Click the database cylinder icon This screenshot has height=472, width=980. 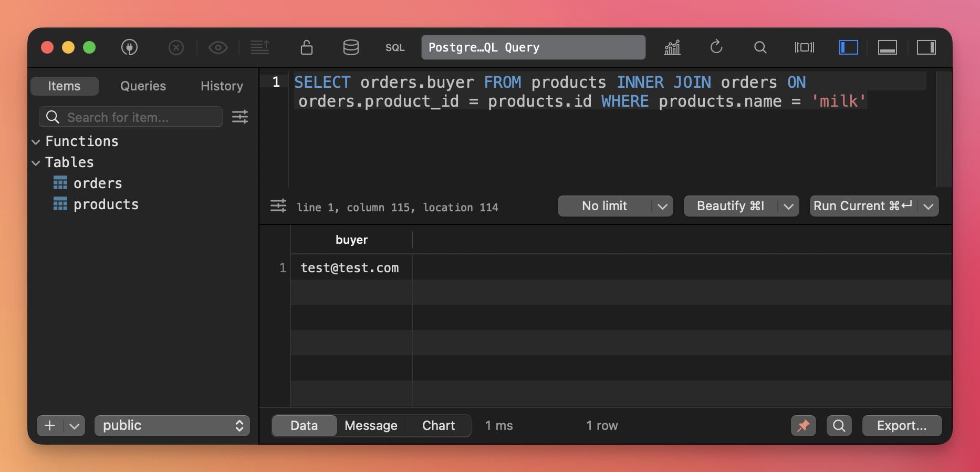(x=351, y=47)
